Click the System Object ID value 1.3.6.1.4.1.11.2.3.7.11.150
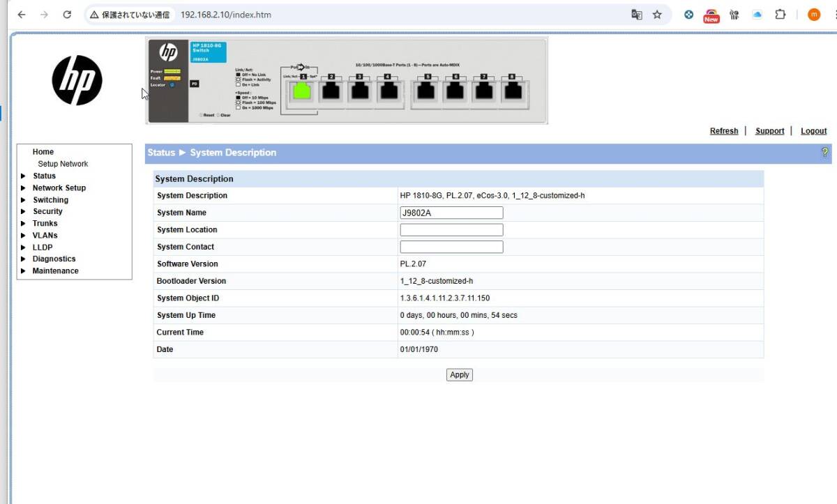Viewport: 837px width, 504px height. point(445,298)
